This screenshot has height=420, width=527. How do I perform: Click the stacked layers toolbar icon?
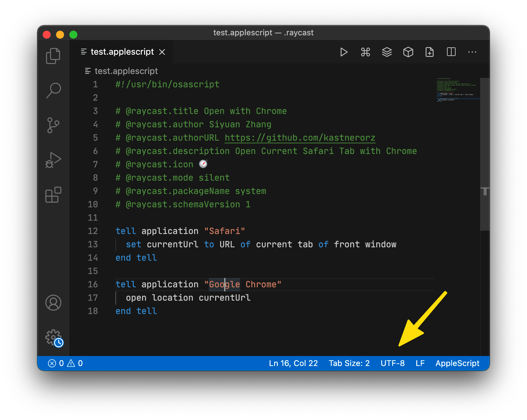[x=387, y=52]
